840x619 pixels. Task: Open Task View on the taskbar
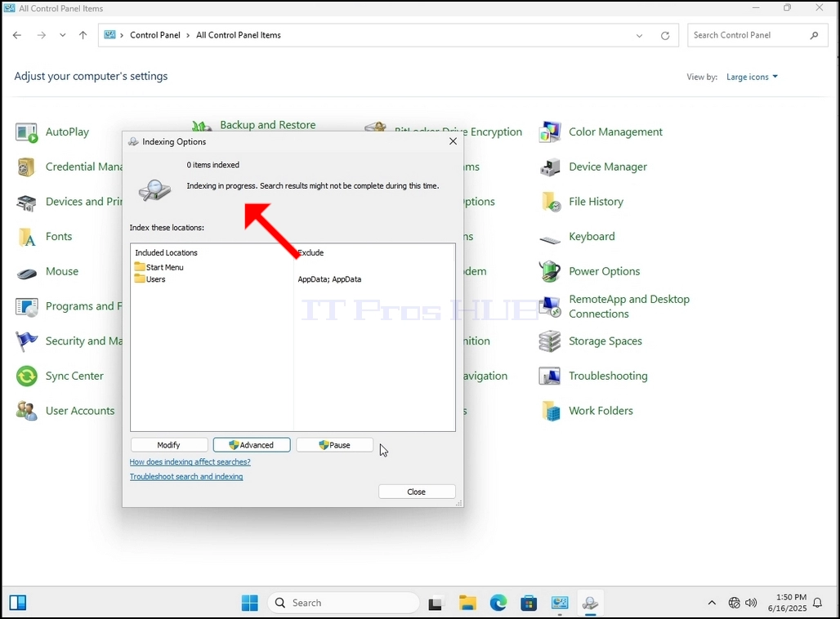pyautogui.click(x=436, y=603)
